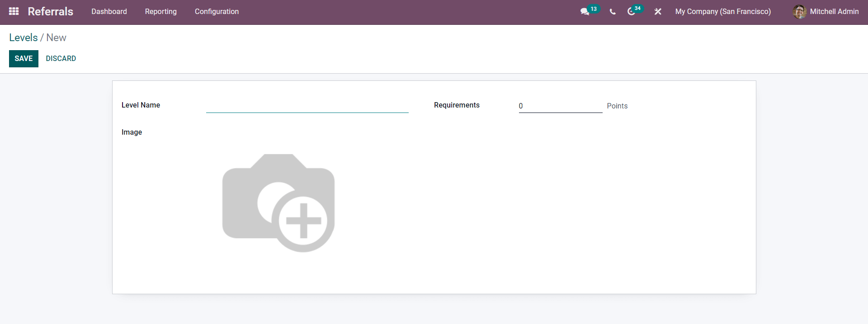The image size is (868, 324).
Task: Click the Referrals app title
Action: click(51, 11)
